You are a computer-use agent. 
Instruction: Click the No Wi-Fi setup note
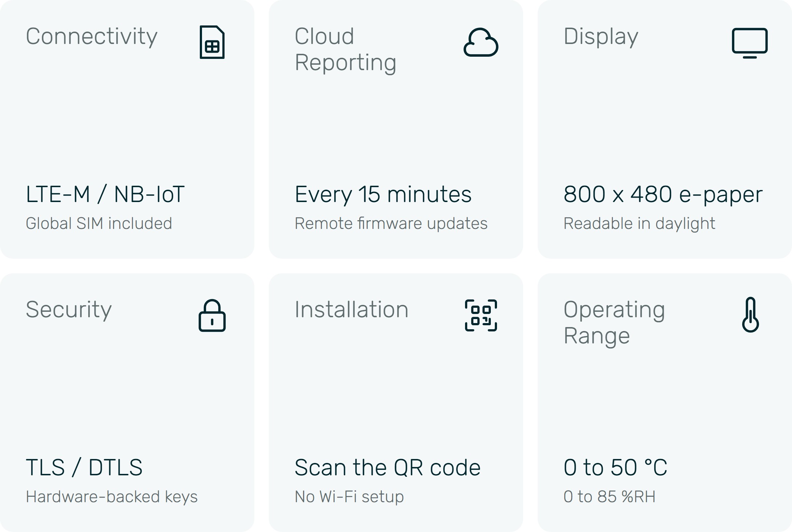point(349,497)
